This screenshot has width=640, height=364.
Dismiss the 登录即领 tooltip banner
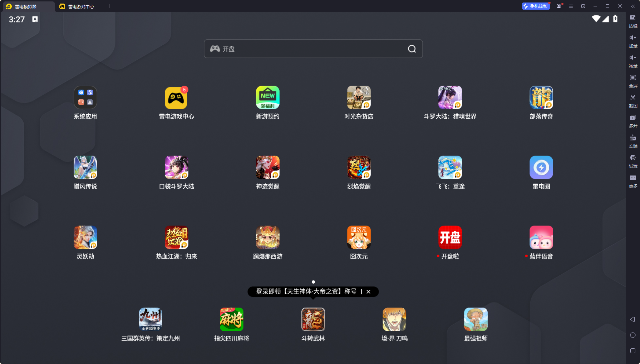point(368,292)
